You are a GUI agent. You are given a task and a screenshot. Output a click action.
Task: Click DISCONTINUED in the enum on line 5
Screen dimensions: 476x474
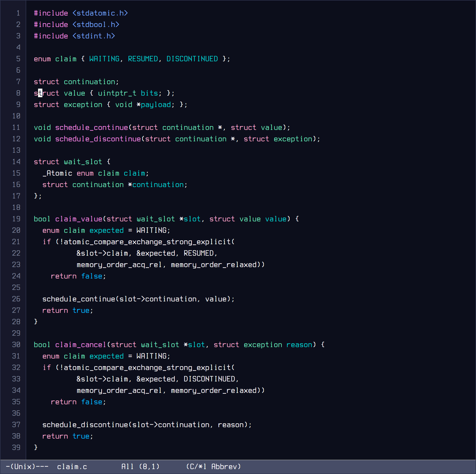click(x=192, y=59)
